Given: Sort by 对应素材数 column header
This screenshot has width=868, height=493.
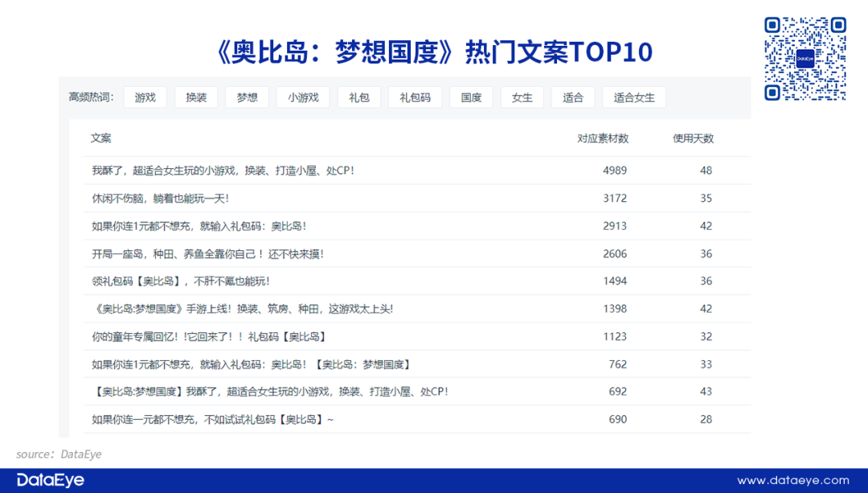Looking at the screenshot, I should point(603,138).
